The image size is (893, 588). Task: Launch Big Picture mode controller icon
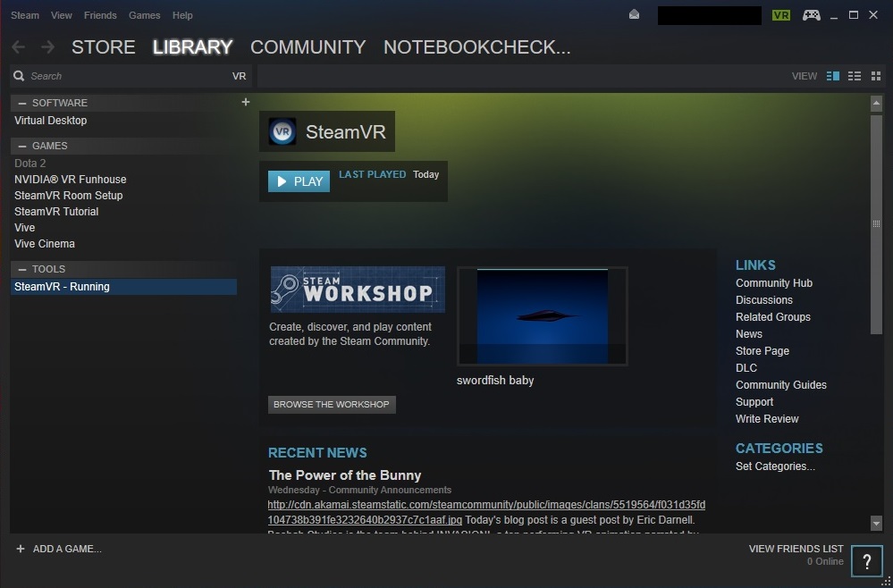coord(812,15)
